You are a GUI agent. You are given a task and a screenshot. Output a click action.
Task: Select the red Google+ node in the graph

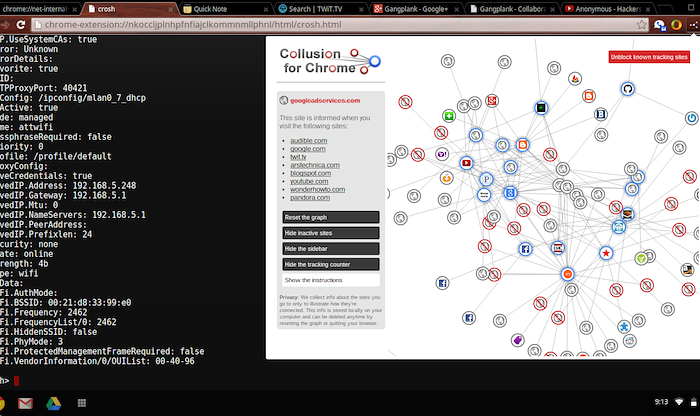click(x=492, y=101)
